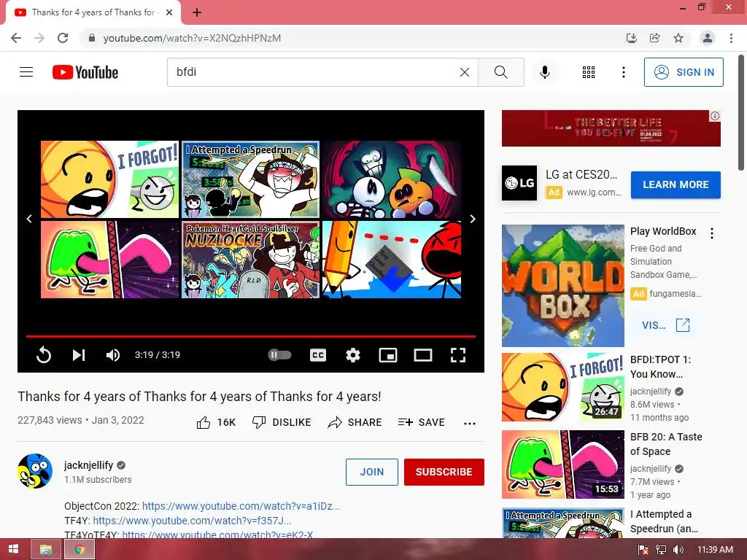Open File Explorer from taskbar

click(x=46, y=550)
